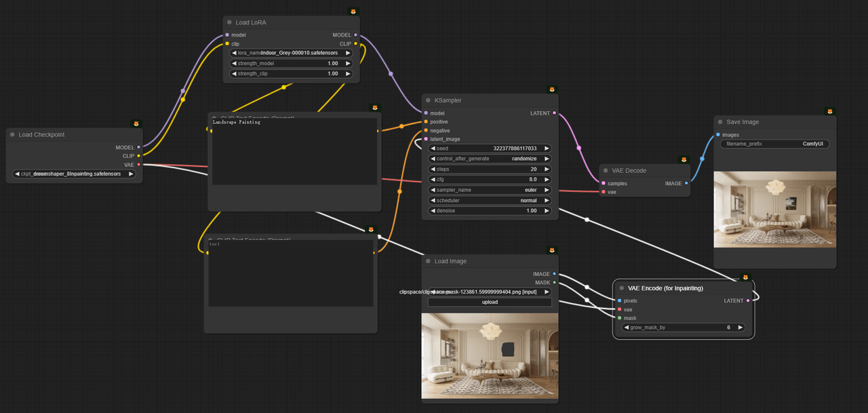The width and height of the screenshot is (868, 413).
Task: Open the control_after_generate randomize combo
Action: click(490, 159)
